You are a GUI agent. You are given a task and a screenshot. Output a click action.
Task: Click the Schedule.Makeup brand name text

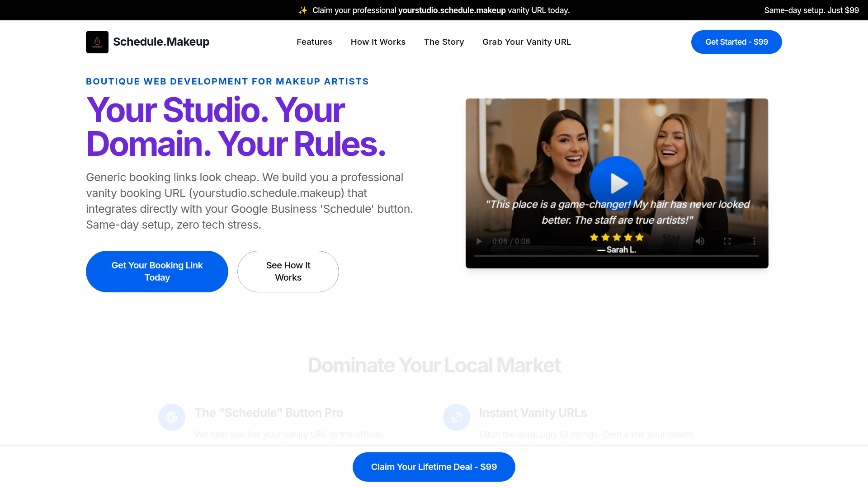click(x=161, y=42)
